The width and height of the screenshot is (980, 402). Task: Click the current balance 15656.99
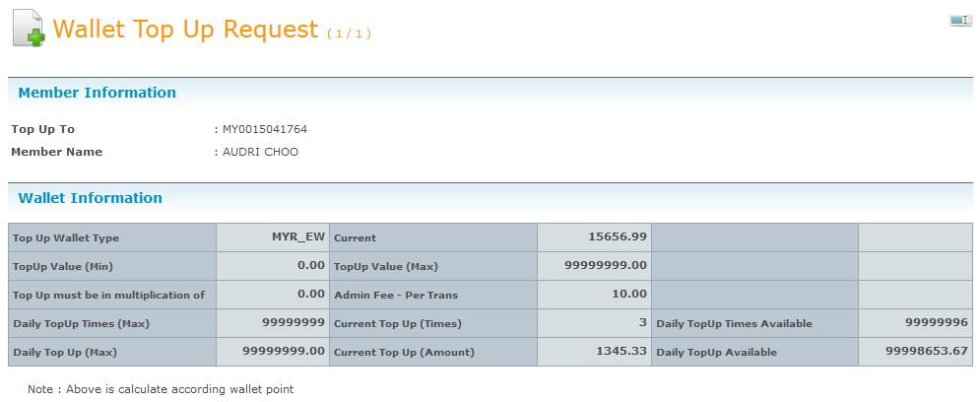click(617, 237)
